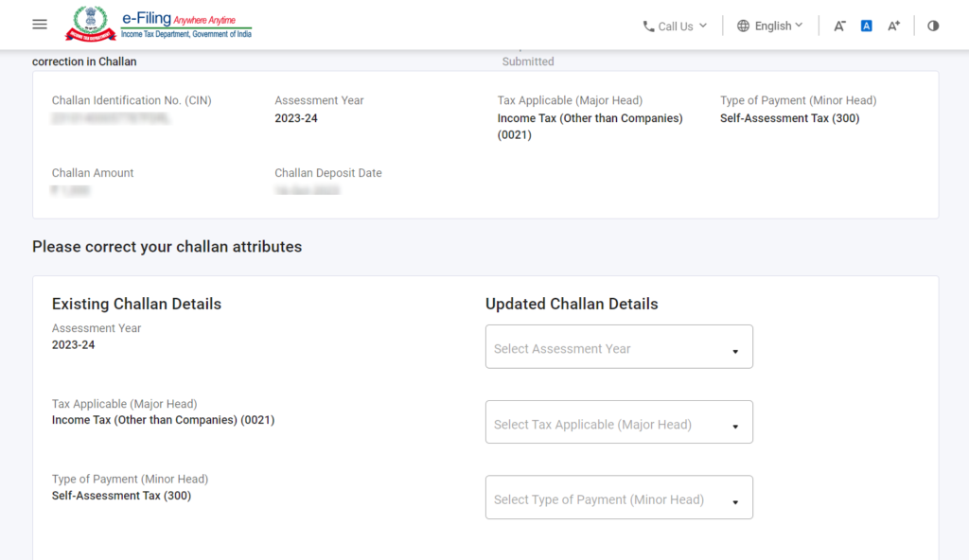Viewport: 969px width, 560px height.
Task: Click the Challan Amount field value
Action: pos(72,189)
